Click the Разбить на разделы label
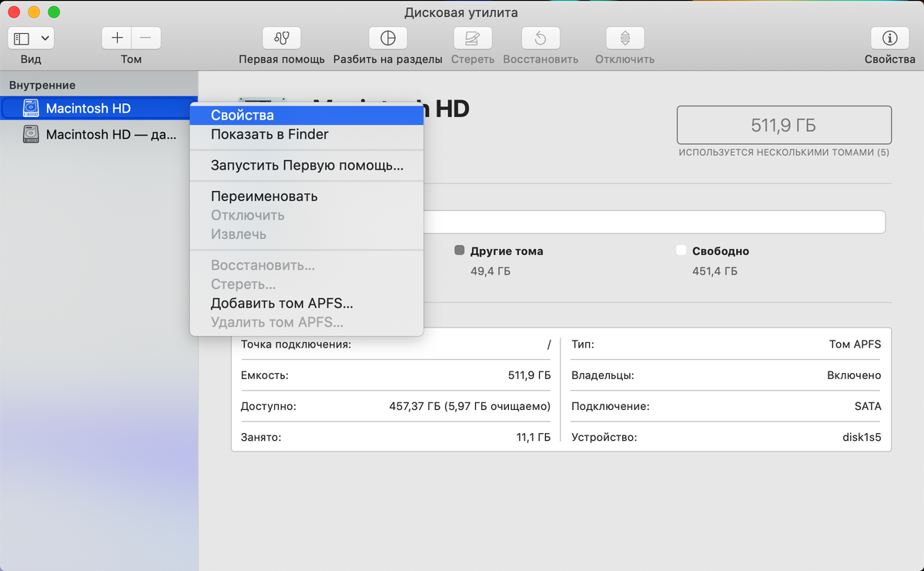Viewport: 924px width, 571px height. [388, 59]
